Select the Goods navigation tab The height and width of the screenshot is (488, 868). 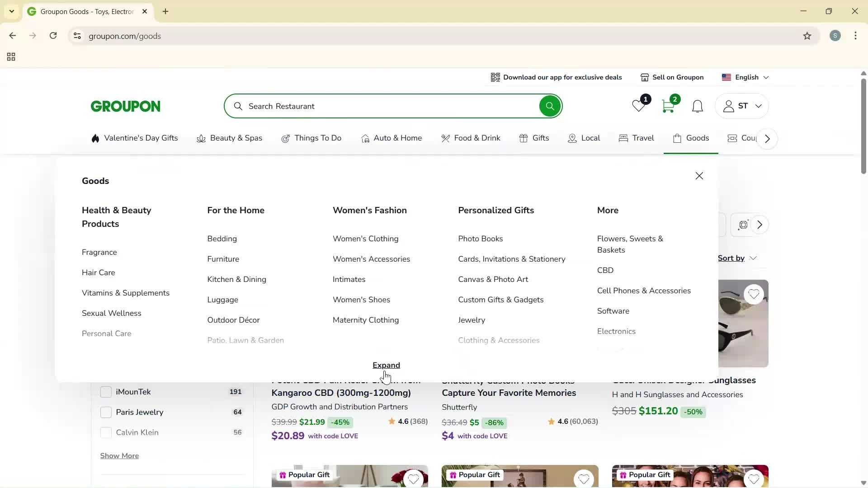(691, 138)
